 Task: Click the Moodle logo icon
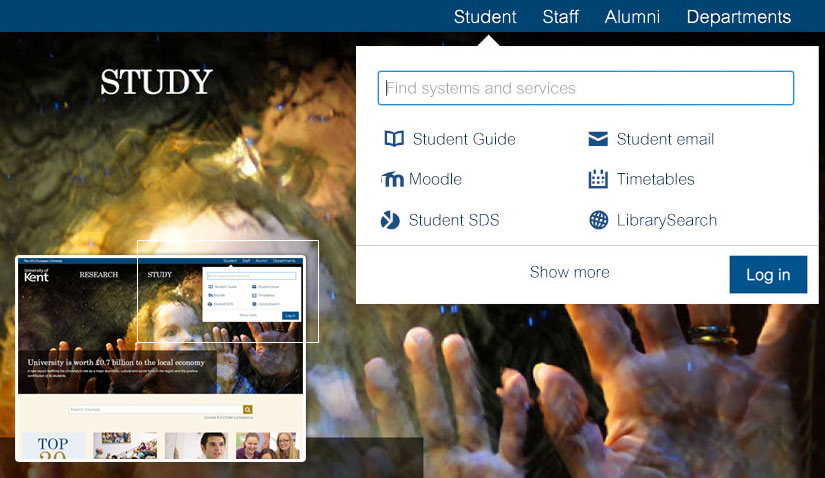click(x=393, y=180)
